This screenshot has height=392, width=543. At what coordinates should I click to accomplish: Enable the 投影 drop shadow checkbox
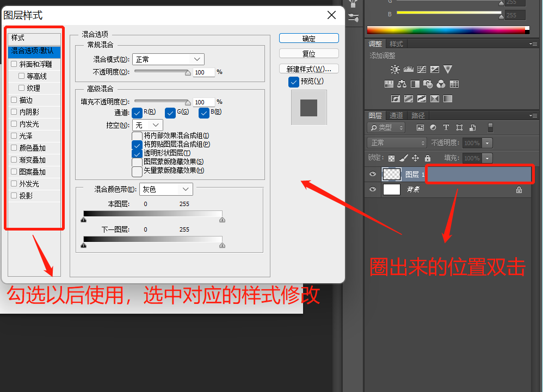pos(14,196)
